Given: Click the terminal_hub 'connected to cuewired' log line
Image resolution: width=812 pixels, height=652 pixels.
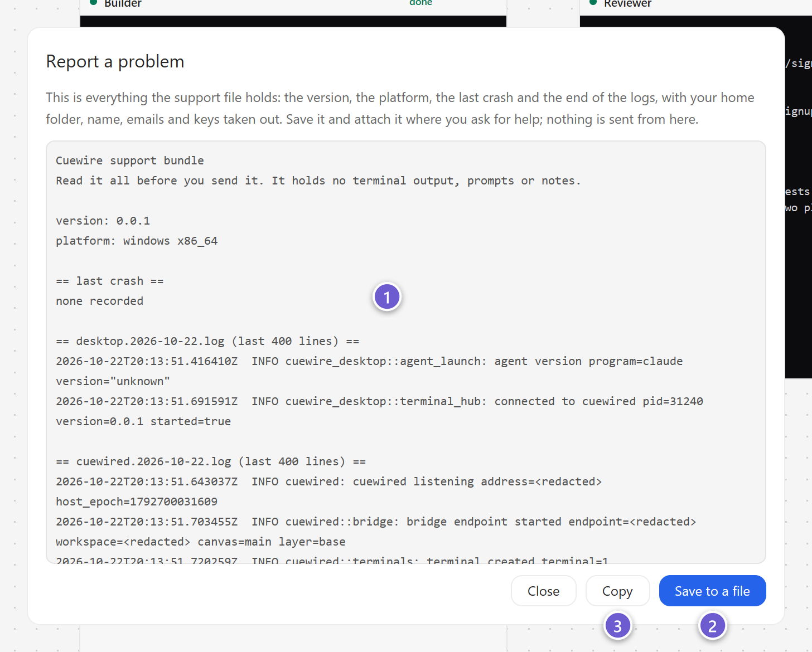Looking at the screenshot, I should click(x=379, y=401).
